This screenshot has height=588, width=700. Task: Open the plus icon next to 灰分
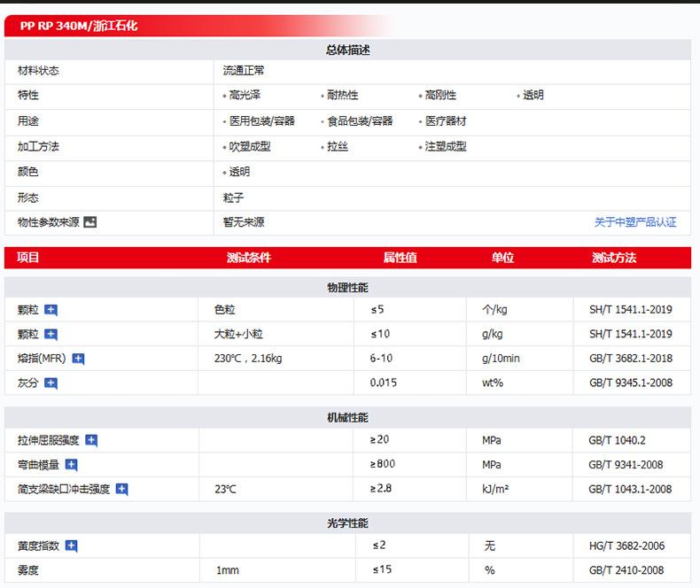(x=51, y=383)
